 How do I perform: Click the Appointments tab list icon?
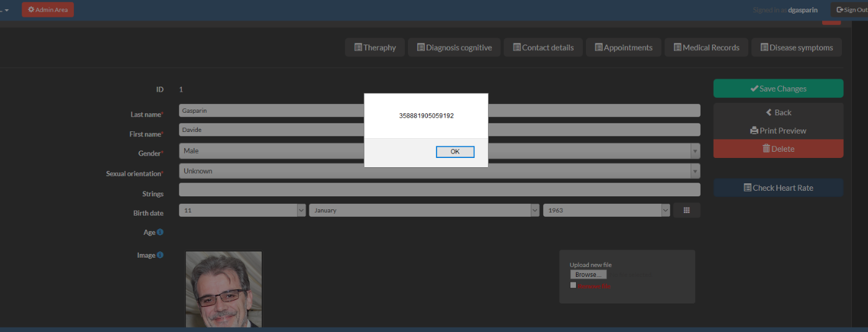[599, 47]
